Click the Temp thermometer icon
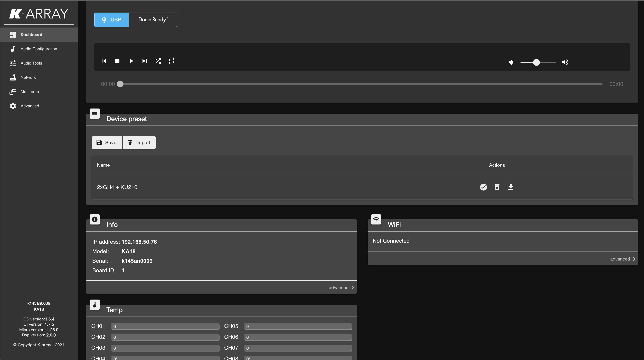The width and height of the screenshot is (644, 360). [x=94, y=305]
